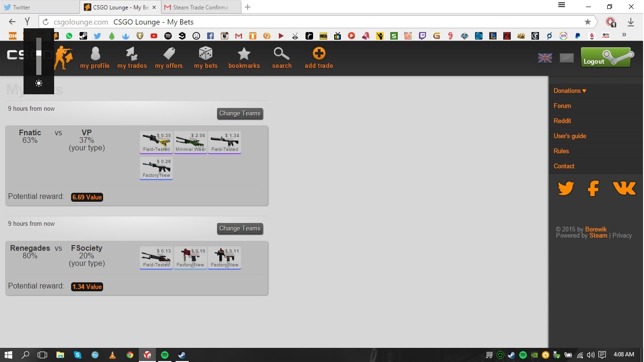Open File Explorer from taskbar
The height and width of the screenshot is (362, 644).
60,355
